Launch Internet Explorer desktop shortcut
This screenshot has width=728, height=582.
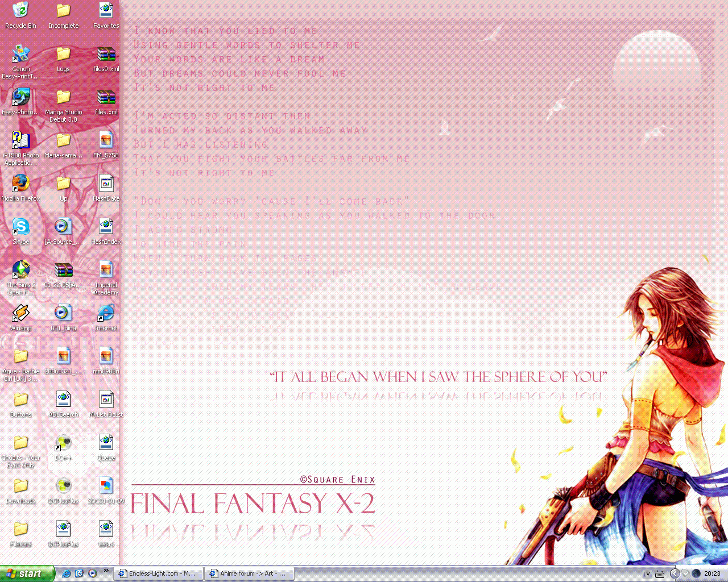click(106, 318)
